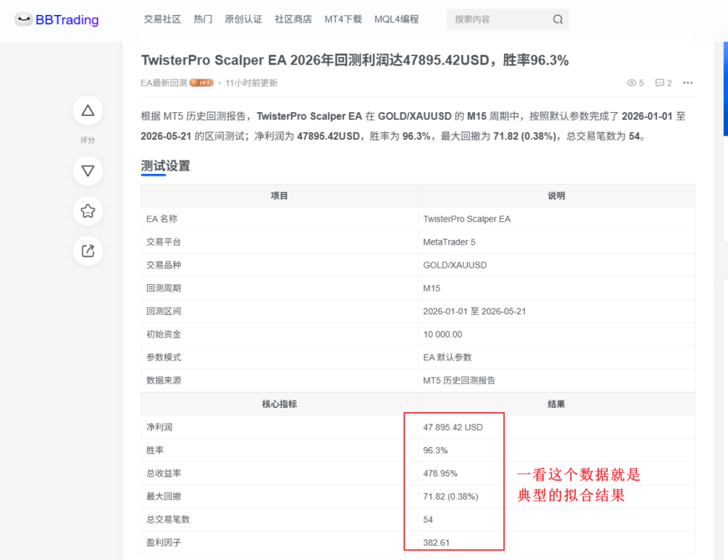Select the GOLD/XAUUSD table cell
The height and width of the screenshot is (560, 728).
coord(455,265)
